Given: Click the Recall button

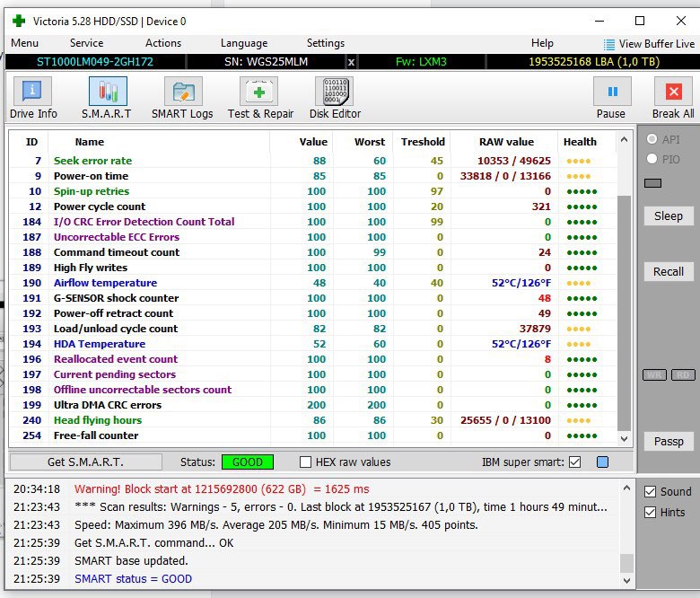Looking at the screenshot, I should pyautogui.click(x=669, y=271).
